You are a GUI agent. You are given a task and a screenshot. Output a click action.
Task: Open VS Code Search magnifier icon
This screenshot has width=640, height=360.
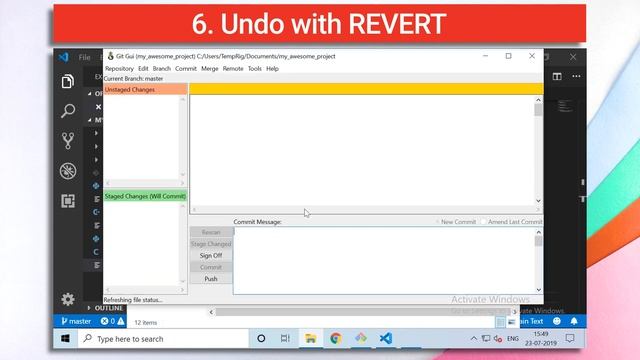68,111
